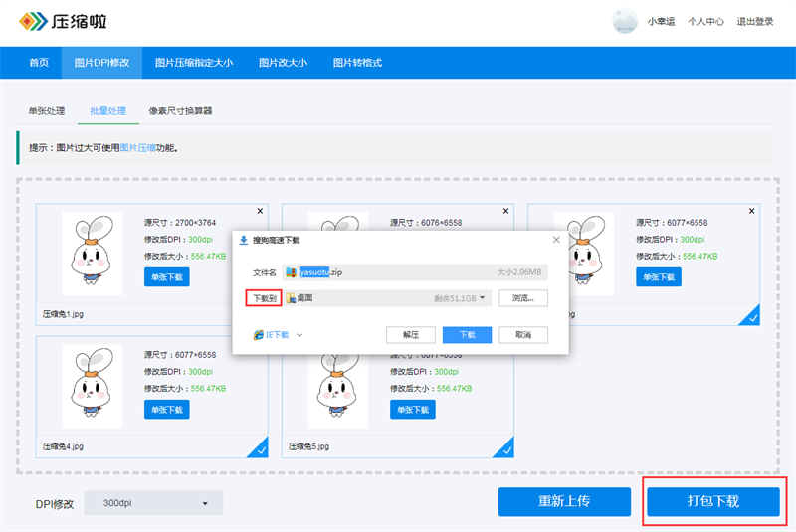The height and width of the screenshot is (532, 796).
Task: Switch to the 像素尺寸换算器 tab
Action: pyautogui.click(x=180, y=111)
